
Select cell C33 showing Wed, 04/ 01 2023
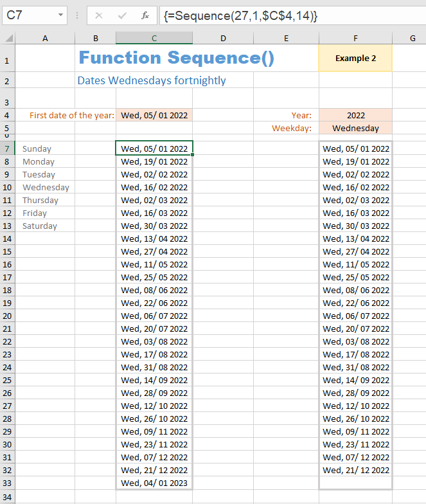(x=154, y=483)
